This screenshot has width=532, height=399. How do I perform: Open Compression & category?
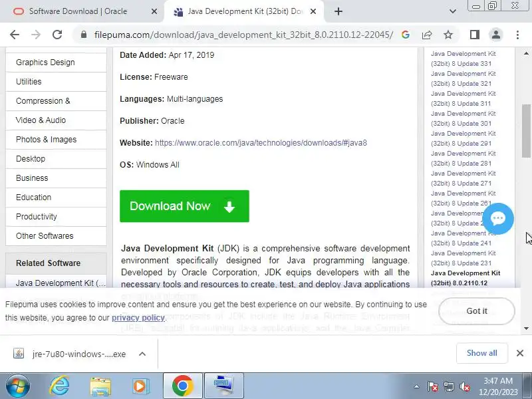coord(56,101)
